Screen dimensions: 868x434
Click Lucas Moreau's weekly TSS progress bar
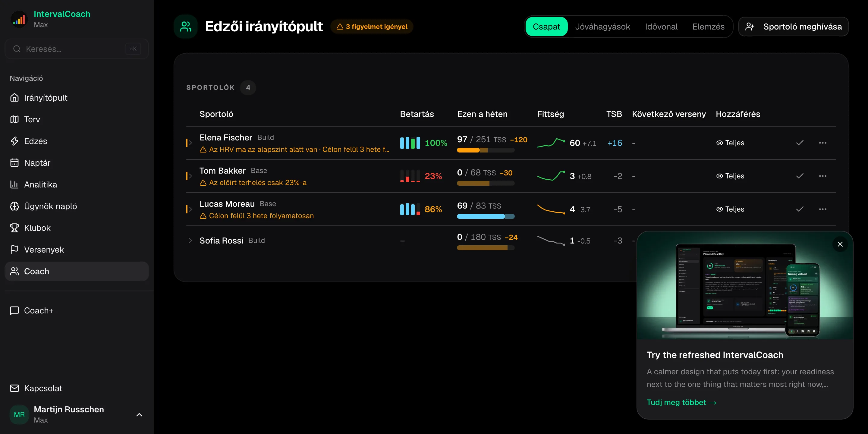486,216
